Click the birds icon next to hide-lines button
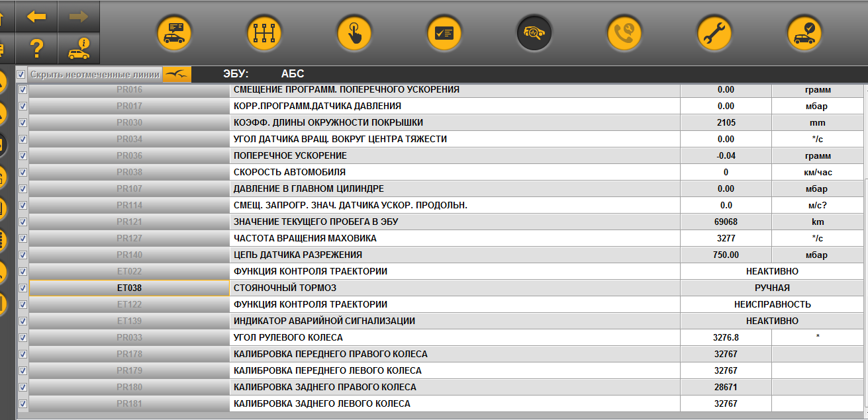 177,74
